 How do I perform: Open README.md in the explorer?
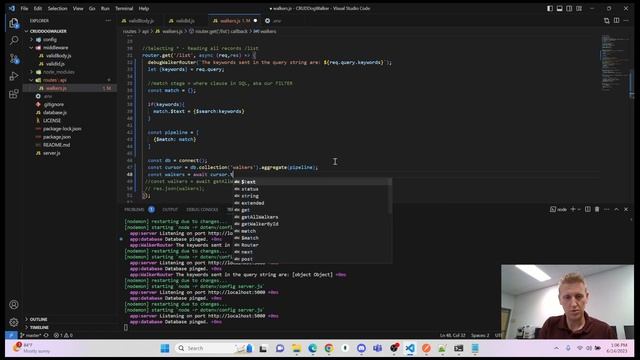pyautogui.click(x=56, y=145)
